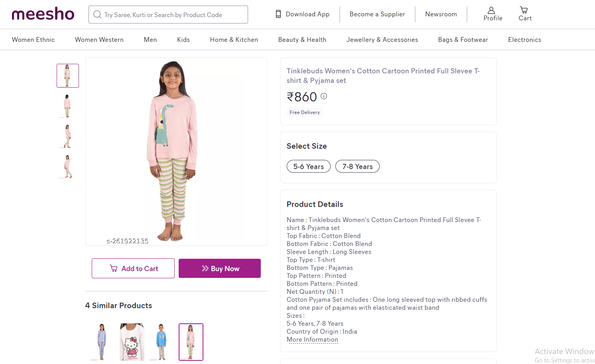Open the blue t-shirt similar product
This screenshot has width=595, height=364.
161,342
